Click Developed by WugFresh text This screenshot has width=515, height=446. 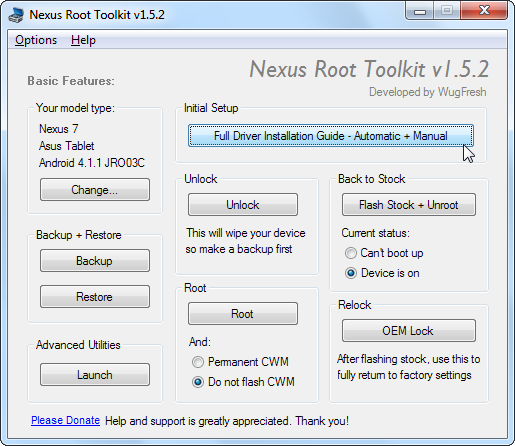point(428,92)
